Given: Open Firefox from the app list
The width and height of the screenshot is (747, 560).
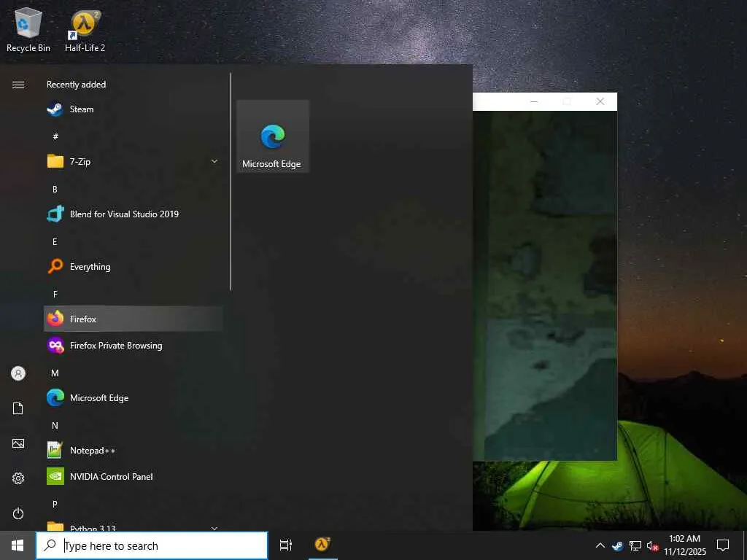Looking at the screenshot, I should pos(133,319).
